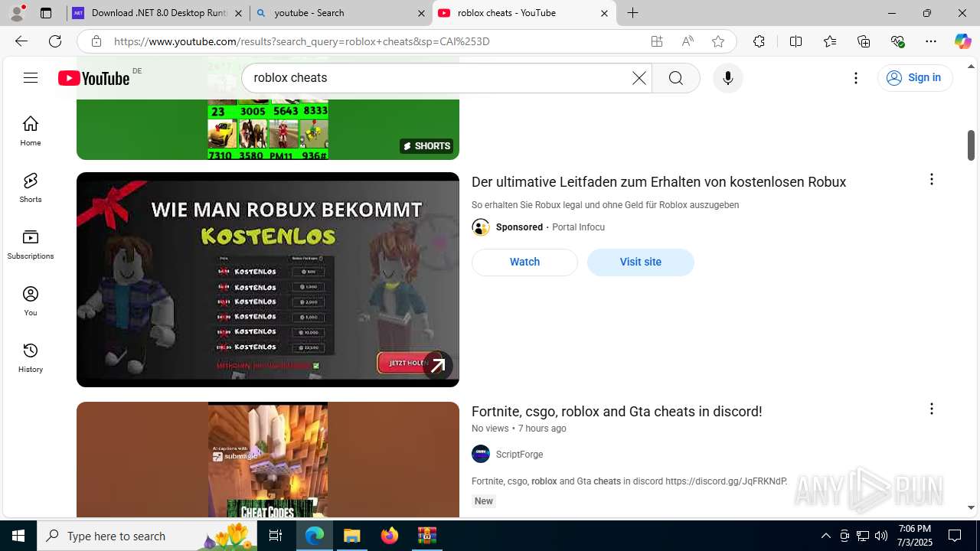
Task: Open File Explorer from the taskbar
Action: [352, 536]
